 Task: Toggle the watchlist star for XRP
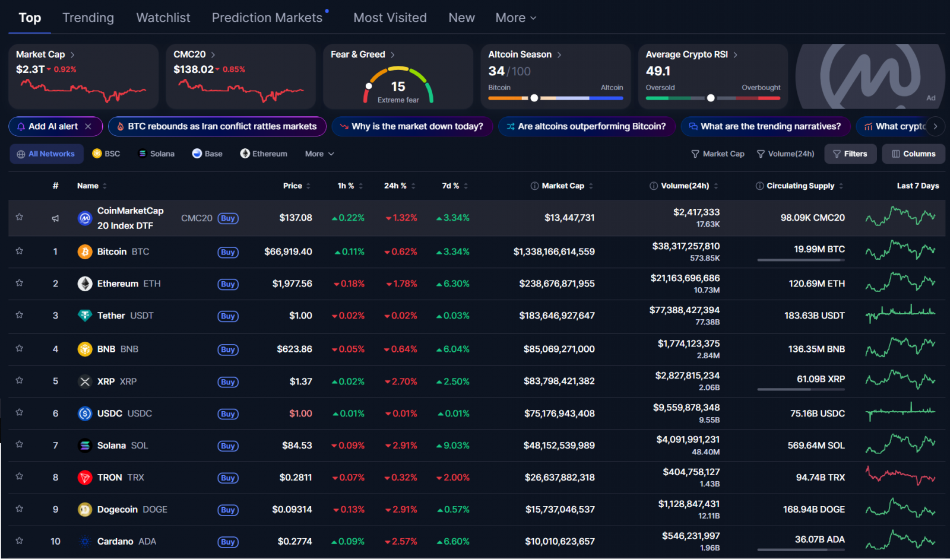click(20, 381)
